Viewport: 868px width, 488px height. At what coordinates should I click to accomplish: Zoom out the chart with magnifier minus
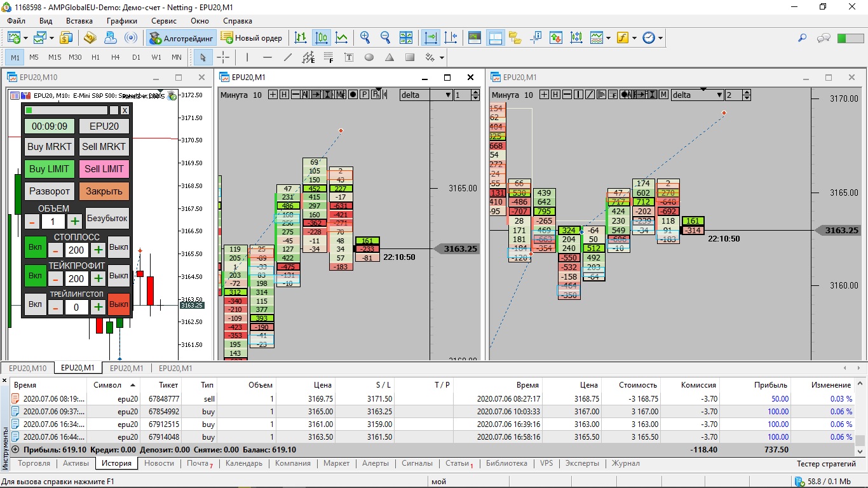385,37
